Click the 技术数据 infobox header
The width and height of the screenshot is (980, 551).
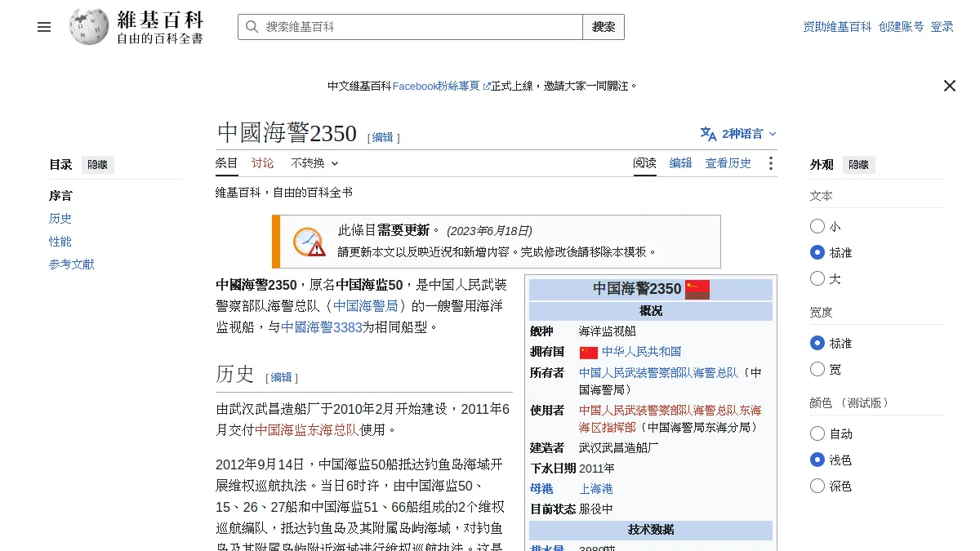click(x=651, y=531)
